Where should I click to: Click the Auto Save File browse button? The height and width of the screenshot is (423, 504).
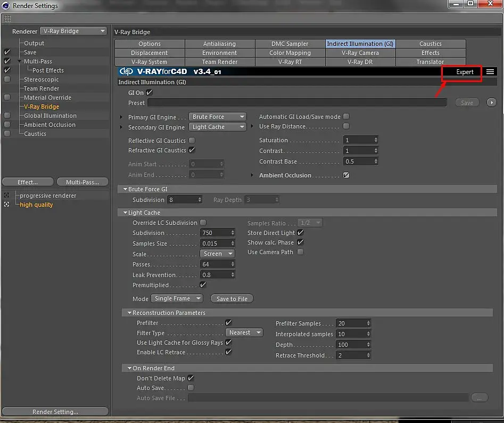tap(479, 398)
